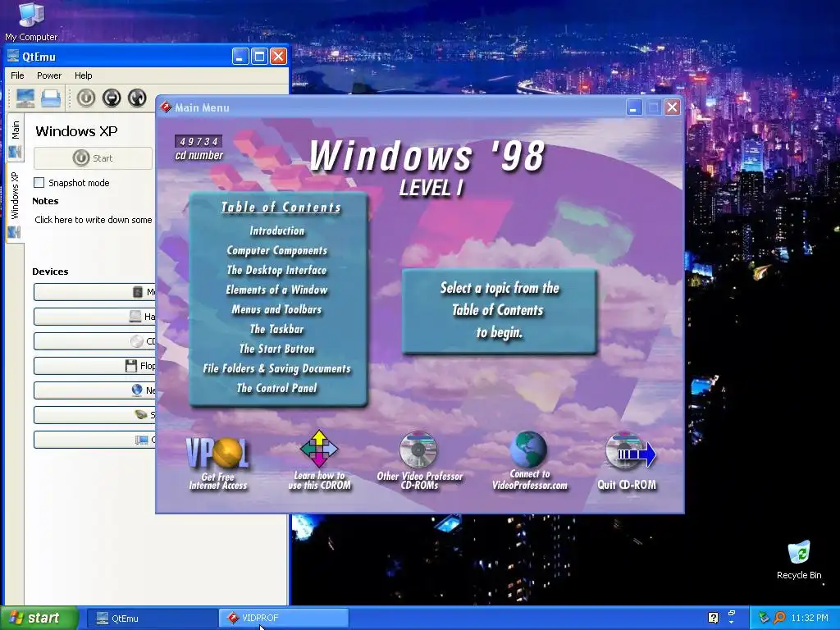
Task: Click the 49734 cd number label
Action: pyautogui.click(x=199, y=148)
